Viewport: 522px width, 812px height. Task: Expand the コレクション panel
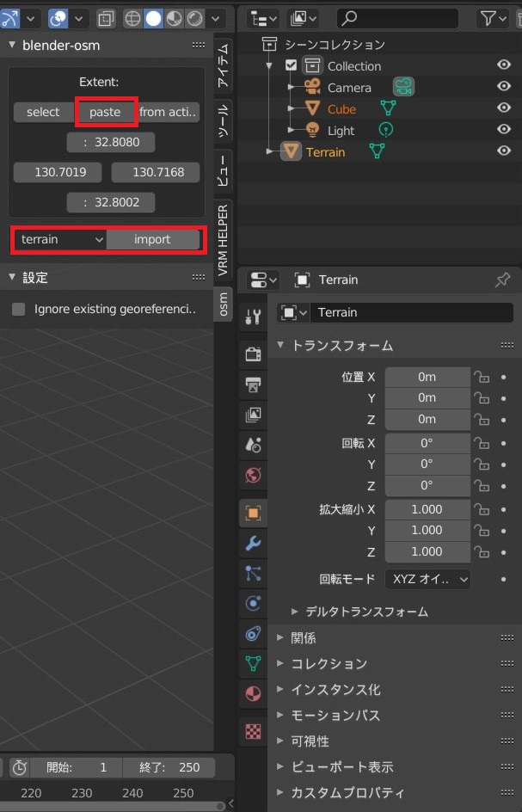[x=280, y=663]
